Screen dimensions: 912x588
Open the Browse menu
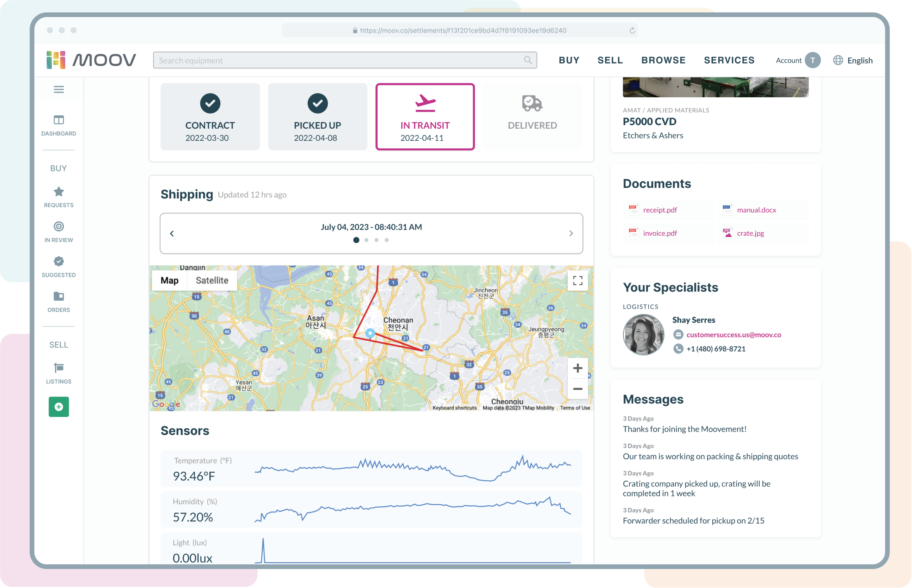click(x=663, y=60)
